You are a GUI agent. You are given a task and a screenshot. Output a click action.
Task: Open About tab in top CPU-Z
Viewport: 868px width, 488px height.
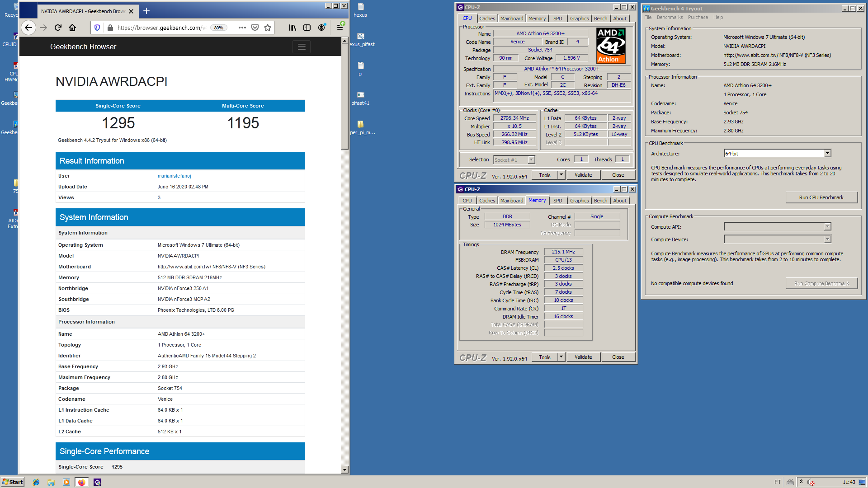click(x=620, y=19)
